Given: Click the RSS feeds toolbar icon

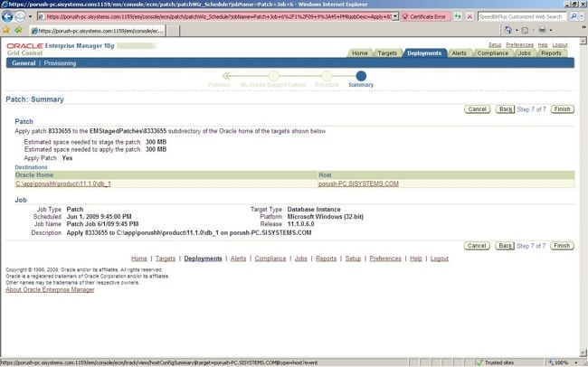Looking at the screenshot, I should (526, 31).
